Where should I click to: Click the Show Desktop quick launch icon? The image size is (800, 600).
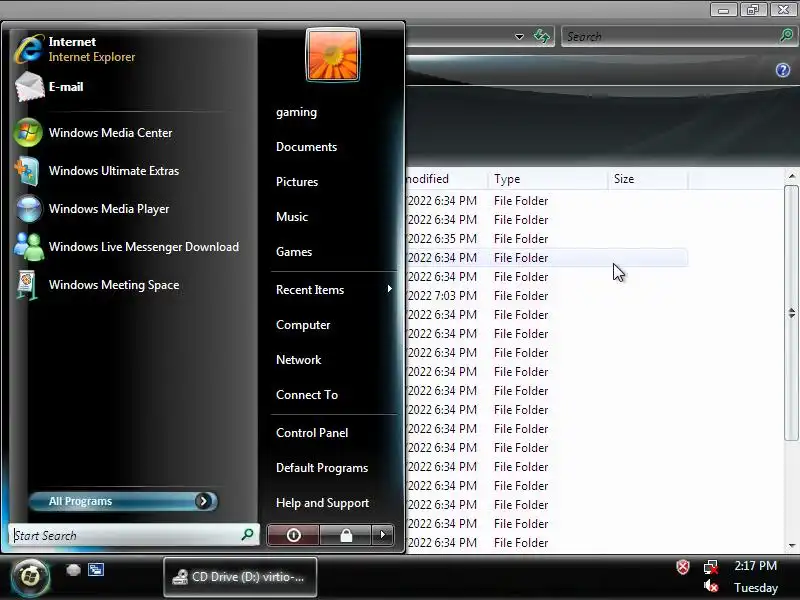tap(73, 570)
